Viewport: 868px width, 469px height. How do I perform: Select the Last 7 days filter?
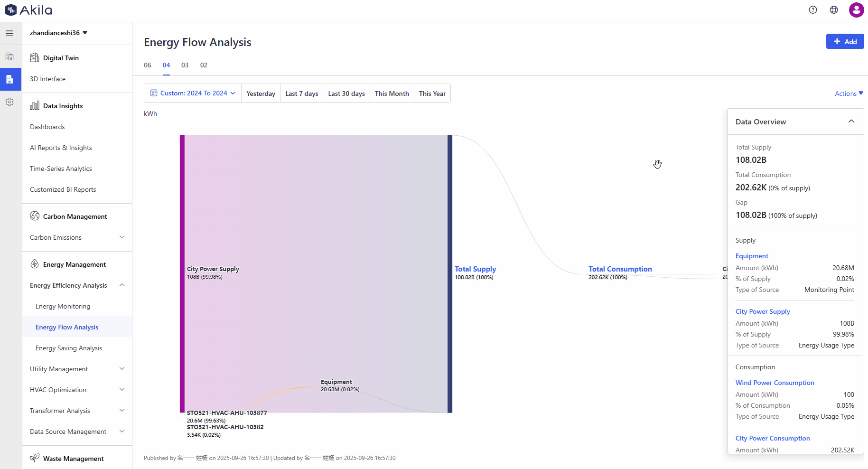coord(301,94)
